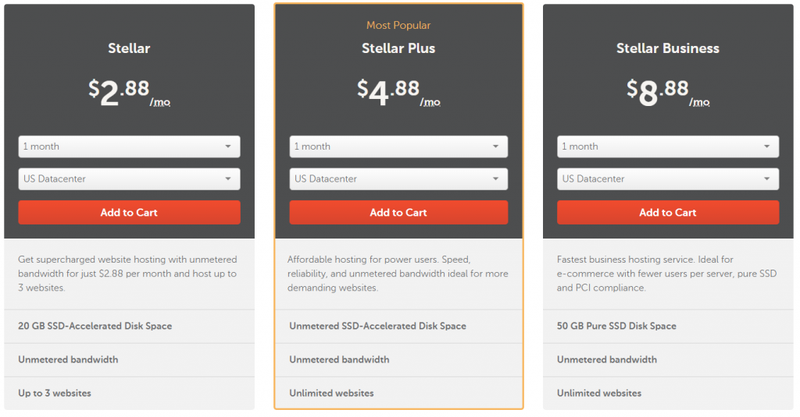Click Unmetered SSD-Accelerated Disk Space feature
Image resolution: width=800 pixels, height=417 pixels.
click(377, 326)
